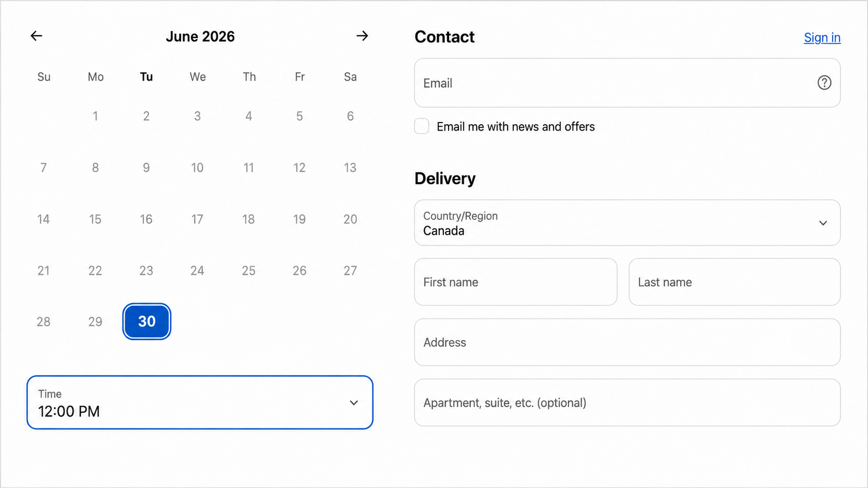Advance to next month with right arrow
The height and width of the screenshot is (488, 868).
[x=362, y=36]
